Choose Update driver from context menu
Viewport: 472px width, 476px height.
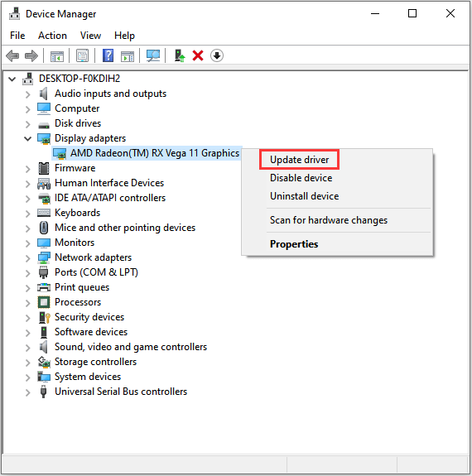[x=299, y=160]
